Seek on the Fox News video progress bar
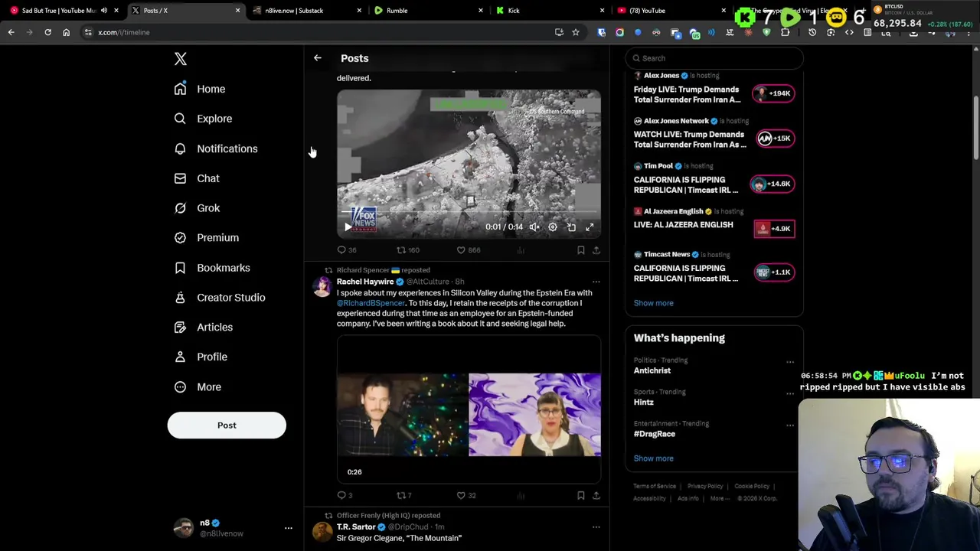This screenshot has width=980, height=551. point(469,212)
